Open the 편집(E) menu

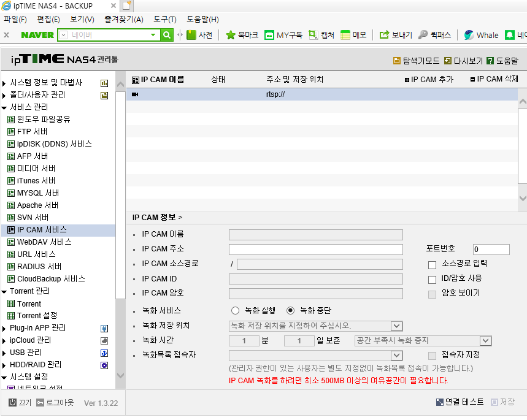click(x=48, y=20)
